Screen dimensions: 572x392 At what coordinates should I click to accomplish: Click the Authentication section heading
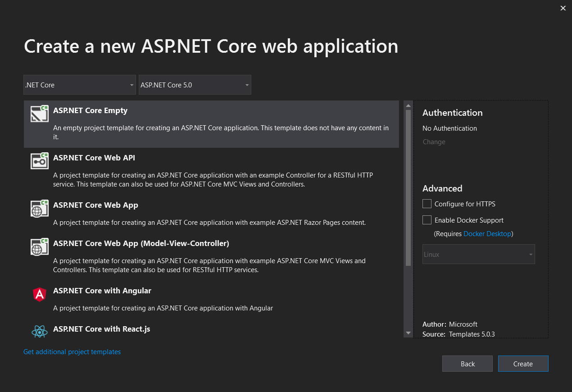[x=453, y=113]
